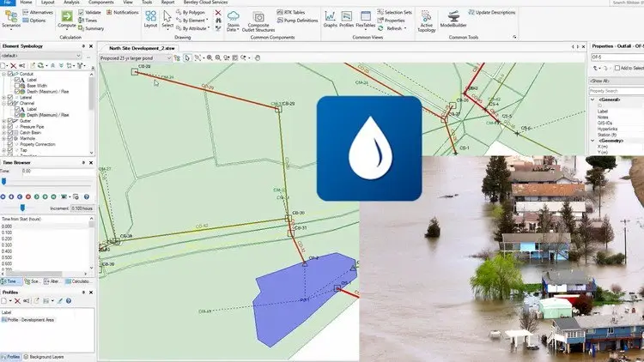Toggle the Conduit layer checkbox
The image size is (644, 362).
point(10,74)
